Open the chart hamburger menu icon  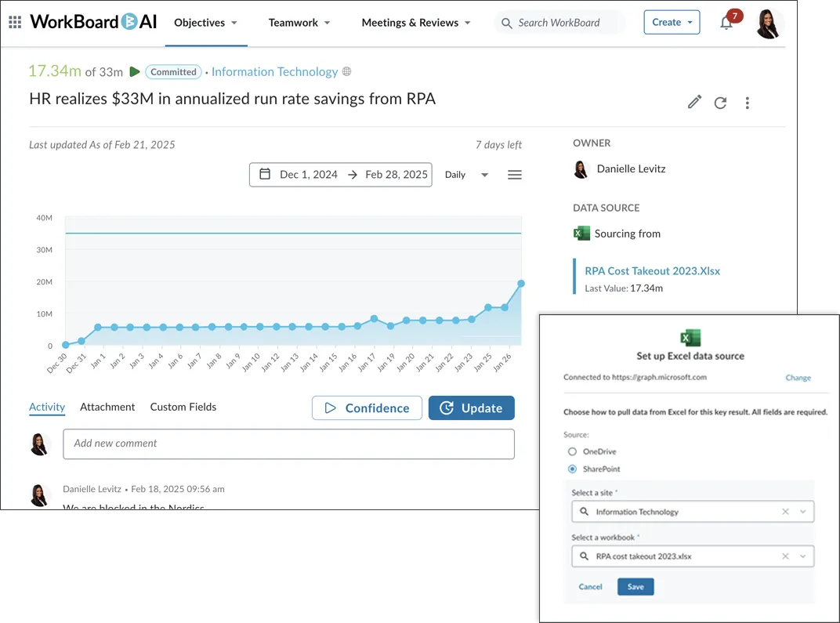point(514,175)
